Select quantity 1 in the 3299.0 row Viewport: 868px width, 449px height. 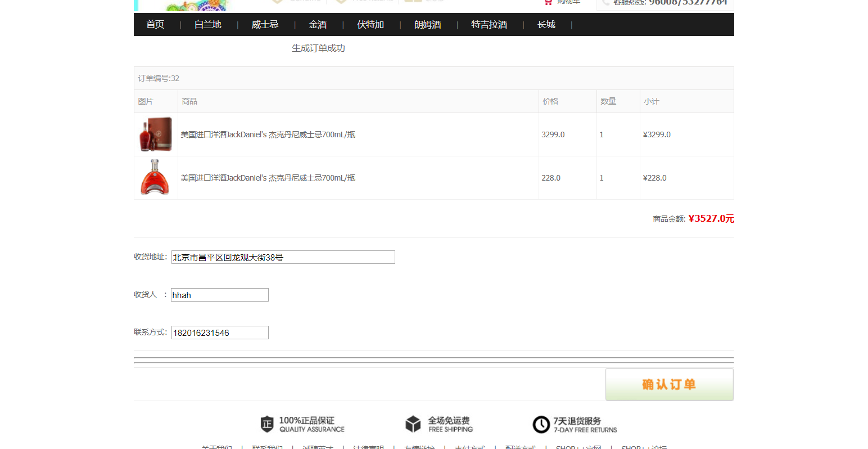pyautogui.click(x=602, y=134)
